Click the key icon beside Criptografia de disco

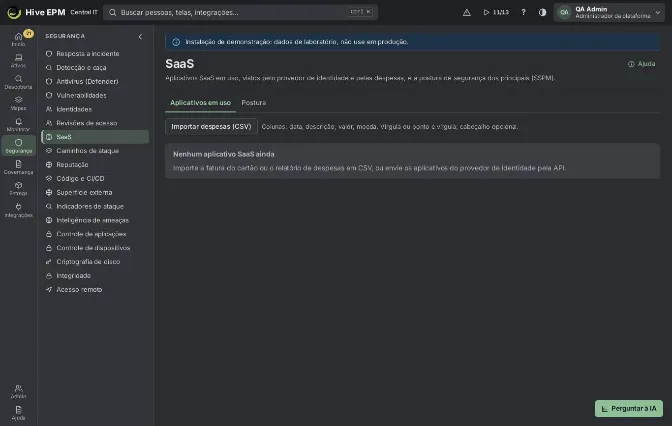pos(49,261)
